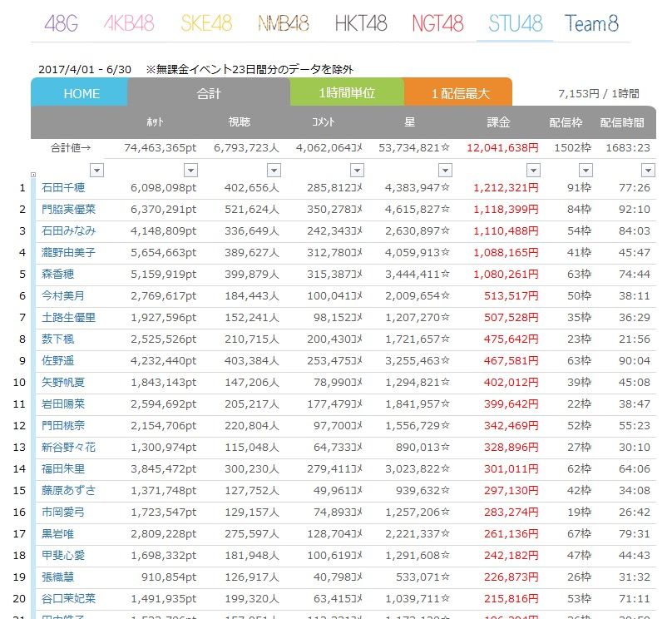Select cell 215,816円 in row 20

511,599
